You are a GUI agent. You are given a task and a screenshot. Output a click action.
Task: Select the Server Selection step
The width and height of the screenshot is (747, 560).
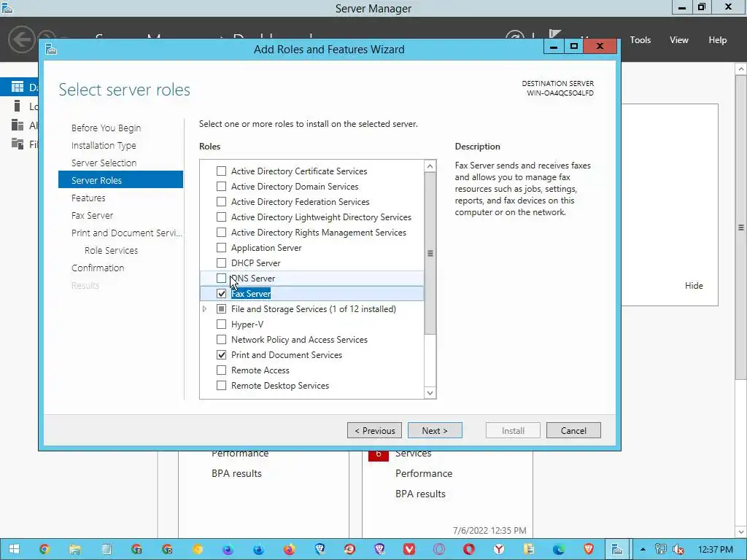[x=104, y=163]
